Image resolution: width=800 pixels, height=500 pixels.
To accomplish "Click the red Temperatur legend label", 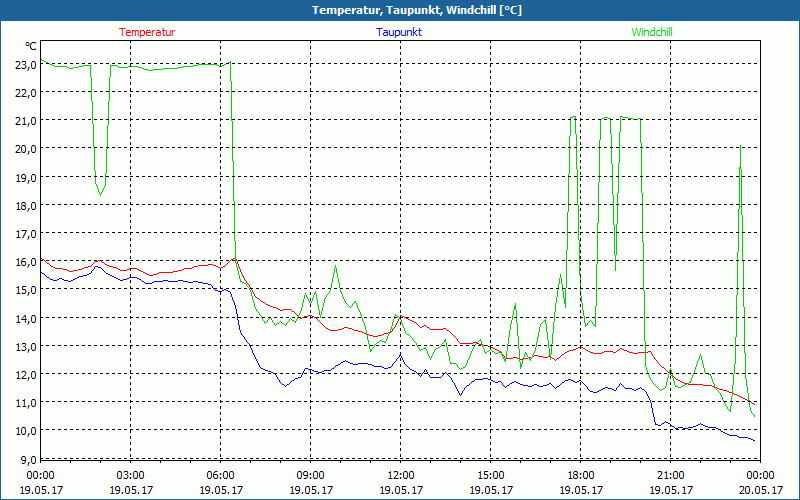I will click(147, 32).
